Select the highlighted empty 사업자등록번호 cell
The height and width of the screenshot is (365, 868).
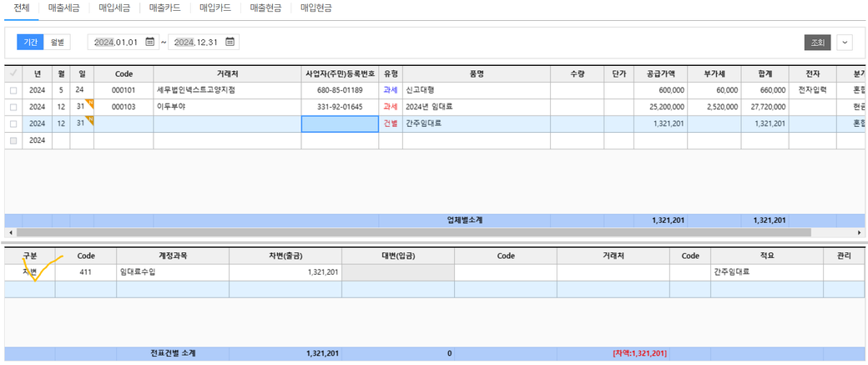[x=339, y=124]
